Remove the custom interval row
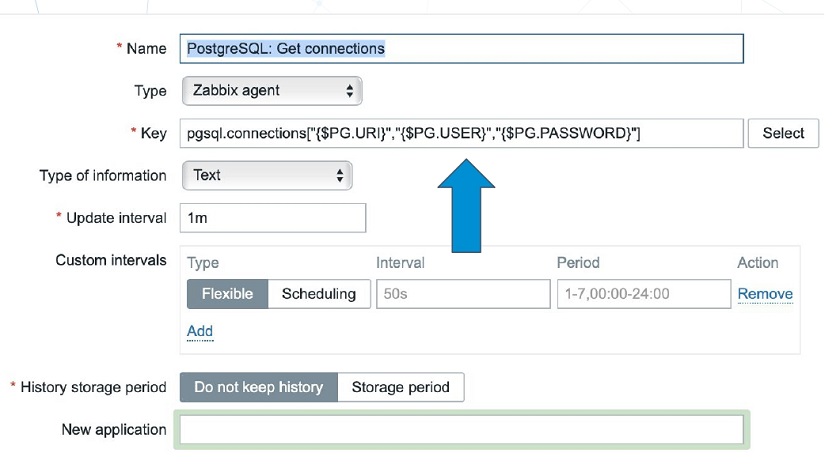 pos(765,294)
